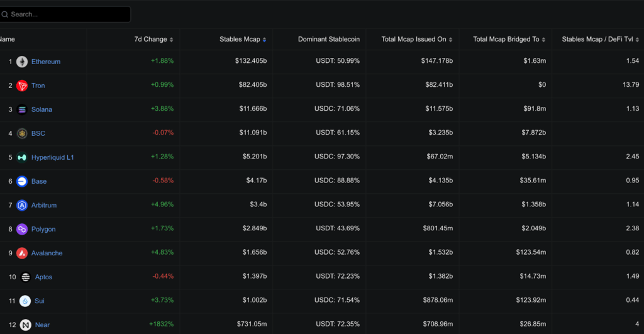This screenshot has width=644, height=334.
Task: Click the search magnifier icon
Action: coord(5,14)
